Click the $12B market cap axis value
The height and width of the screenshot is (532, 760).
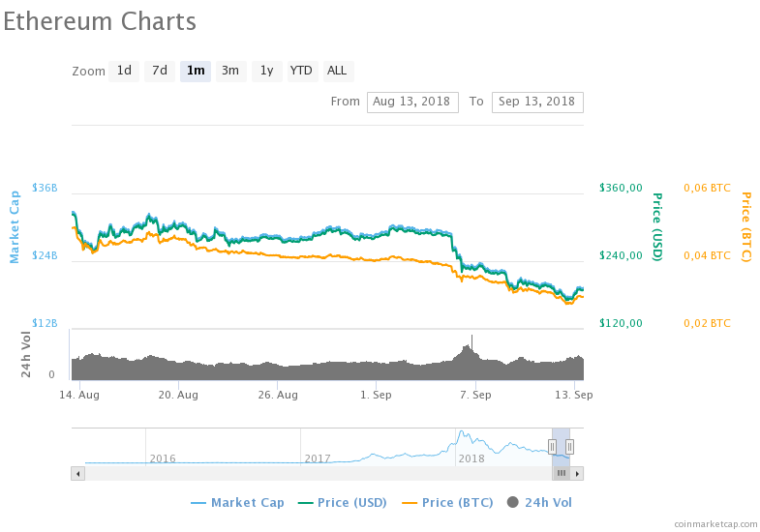45,323
